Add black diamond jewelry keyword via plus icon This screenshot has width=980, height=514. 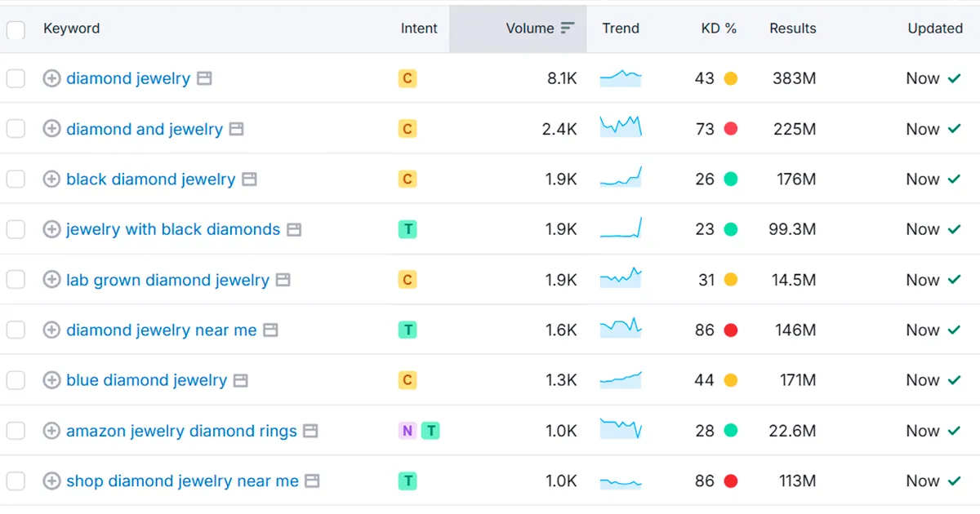[x=51, y=179]
